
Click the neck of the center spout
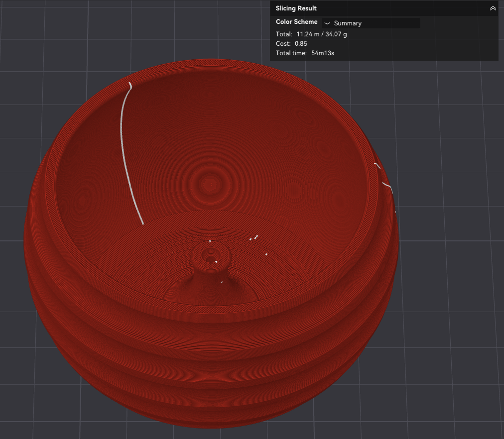[x=211, y=273]
